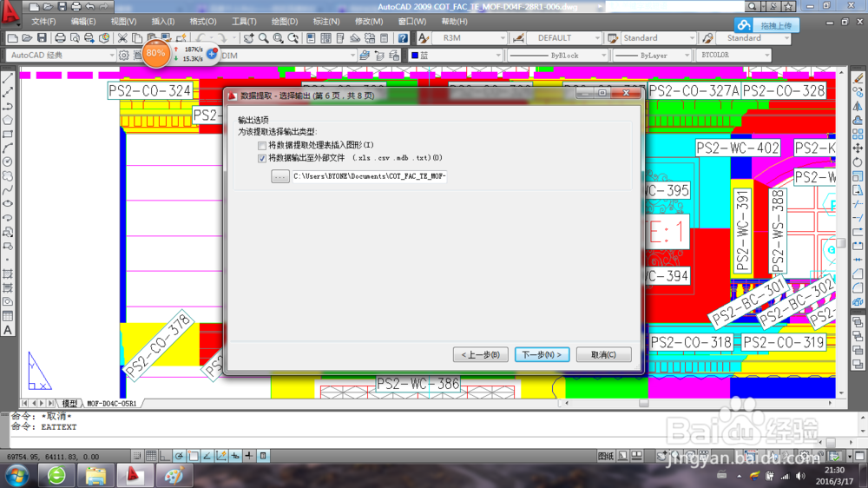This screenshot has width=868, height=488.
Task: Click the Cut scissors icon
Action: tap(122, 37)
